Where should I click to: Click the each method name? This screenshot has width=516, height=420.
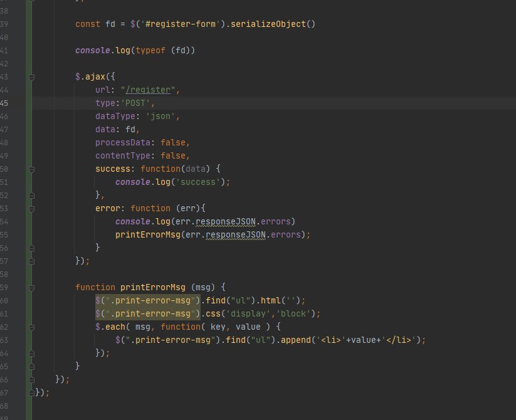[115, 327]
